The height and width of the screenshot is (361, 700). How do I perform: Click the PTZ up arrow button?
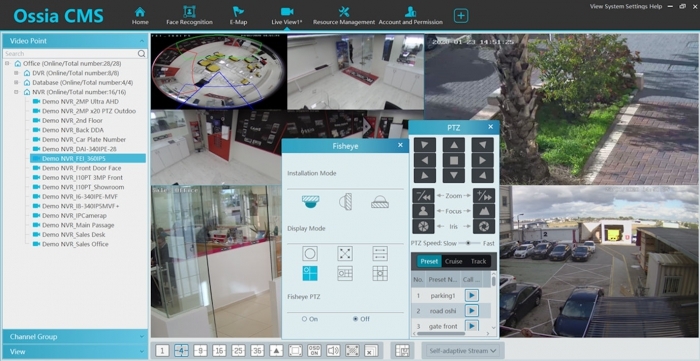click(x=454, y=145)
